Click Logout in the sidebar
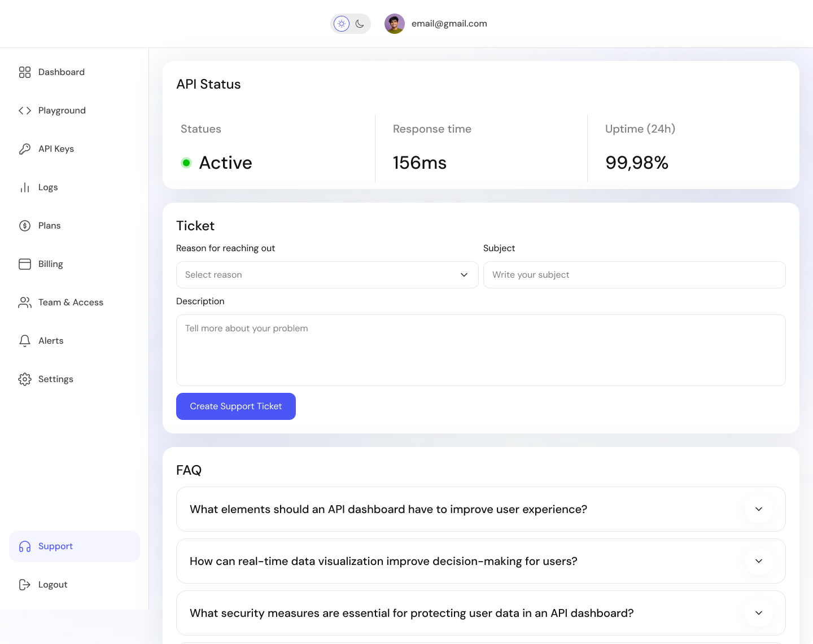This screenshot has height=644, width=813. coord(53,585)
